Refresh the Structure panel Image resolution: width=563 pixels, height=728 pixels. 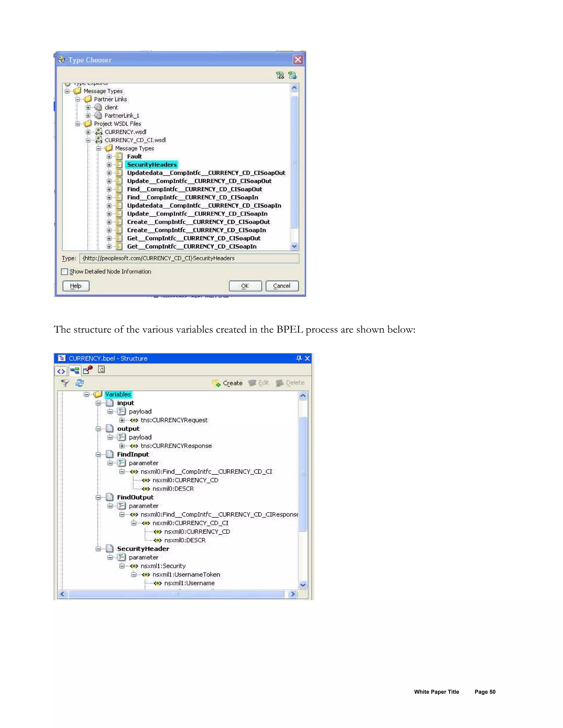79,383
